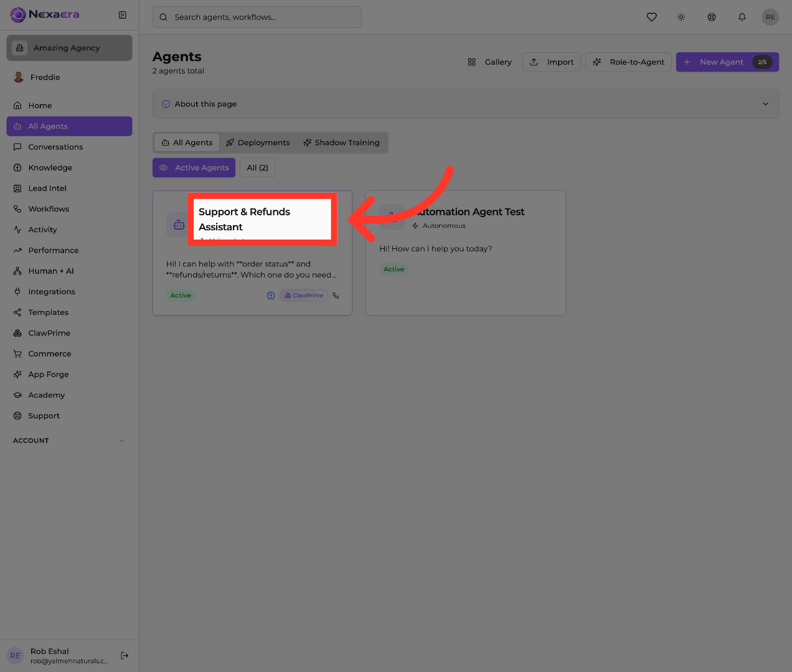Open favorites heart icon in header

click(651, 17)
